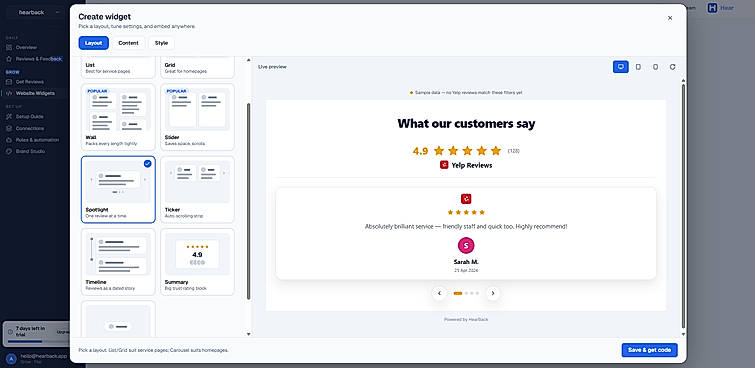Open Website Widgets in sidebar
Image resolution: width=755 pixels, height=368 pixels.
[35, 93]
